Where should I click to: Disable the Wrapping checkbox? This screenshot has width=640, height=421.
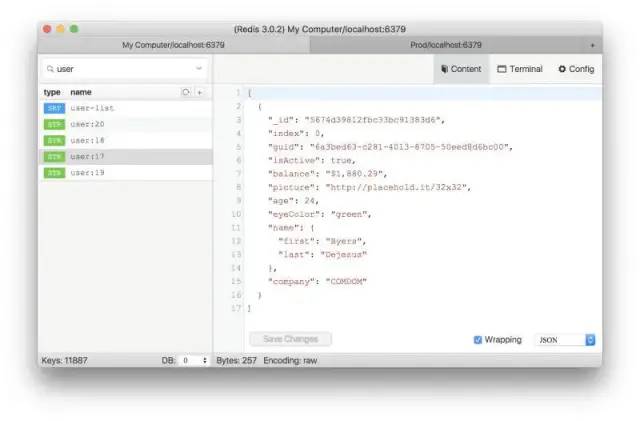coord(478,339)
